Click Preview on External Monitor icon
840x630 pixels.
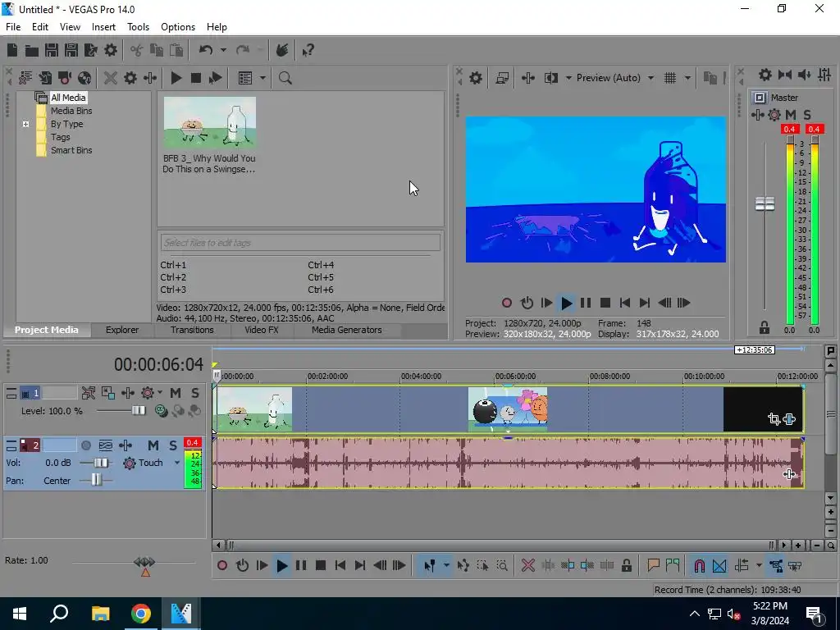[502, 78]
